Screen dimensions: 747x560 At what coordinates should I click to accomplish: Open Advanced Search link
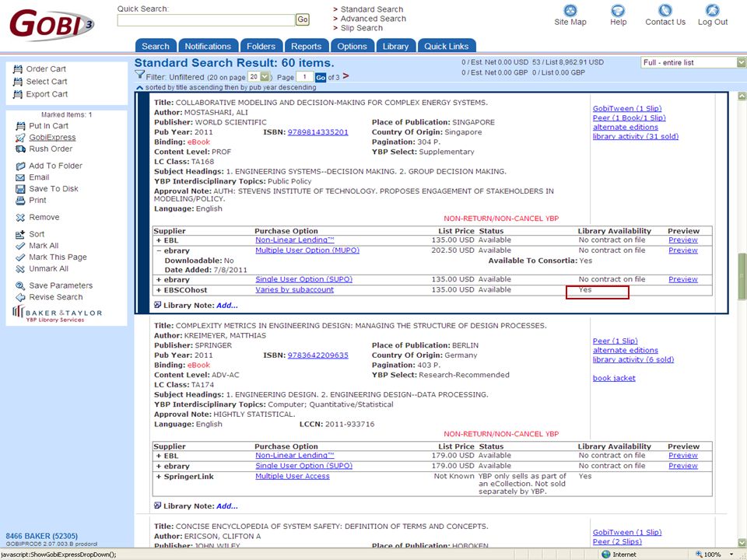373,19
